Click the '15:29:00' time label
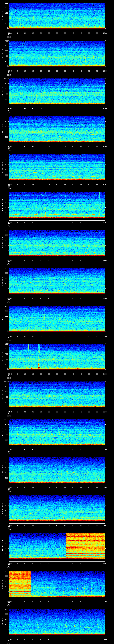 point(9,601)
